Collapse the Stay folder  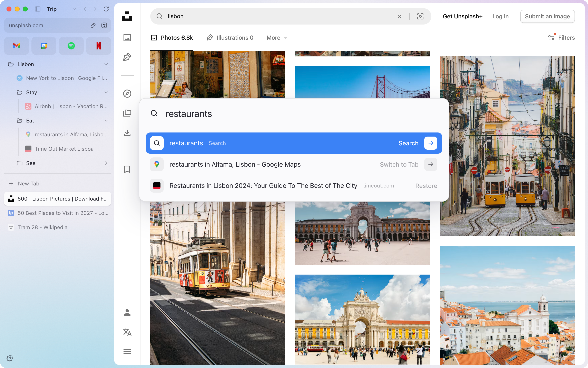point(106,92)
